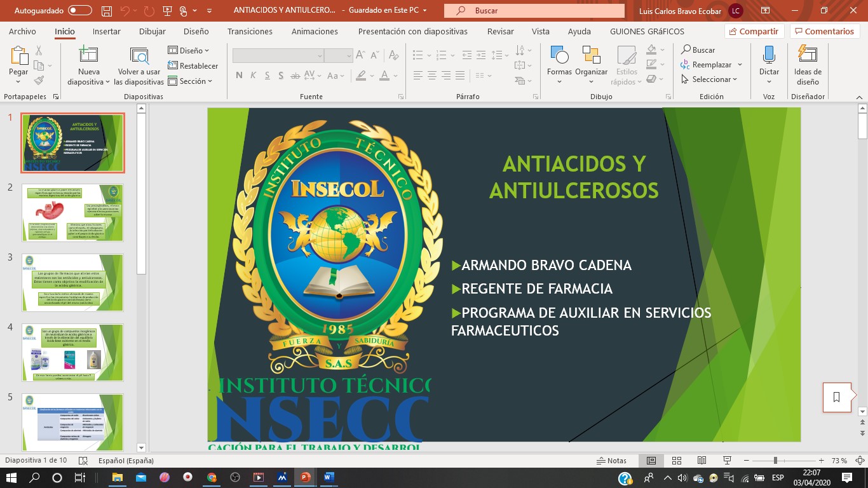Open the Presentación con diapositivas tab

[413, 31]
